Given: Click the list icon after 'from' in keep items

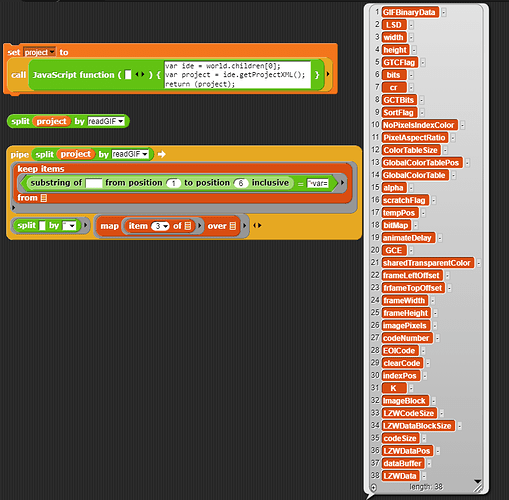Looking at the screenshot, I should (x=44, y=198).
